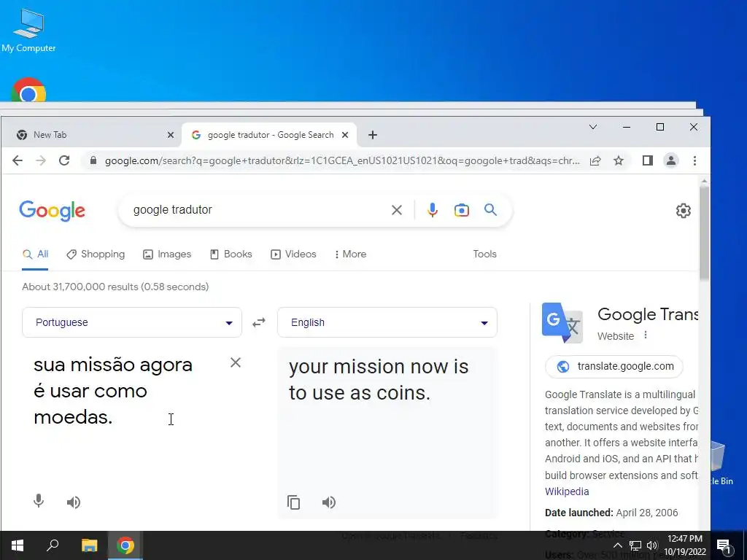This screenshot has height=560, width=747.
Task: Select the Chrome desktop shortcut
Action: [x=28, y=90]
